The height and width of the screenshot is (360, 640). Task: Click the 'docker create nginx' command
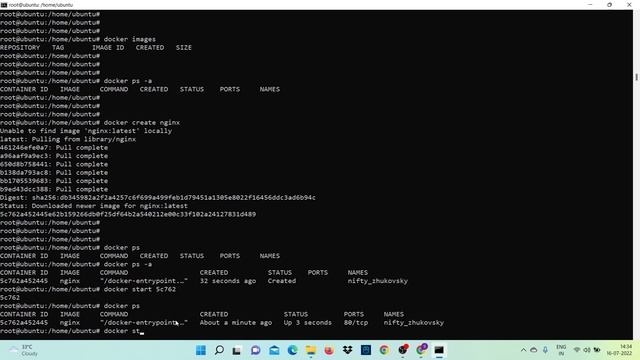coord(142,122)
